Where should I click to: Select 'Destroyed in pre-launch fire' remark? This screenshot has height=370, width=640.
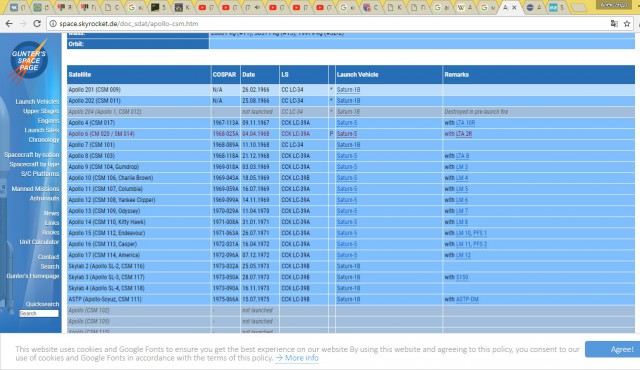pos(476,112)
